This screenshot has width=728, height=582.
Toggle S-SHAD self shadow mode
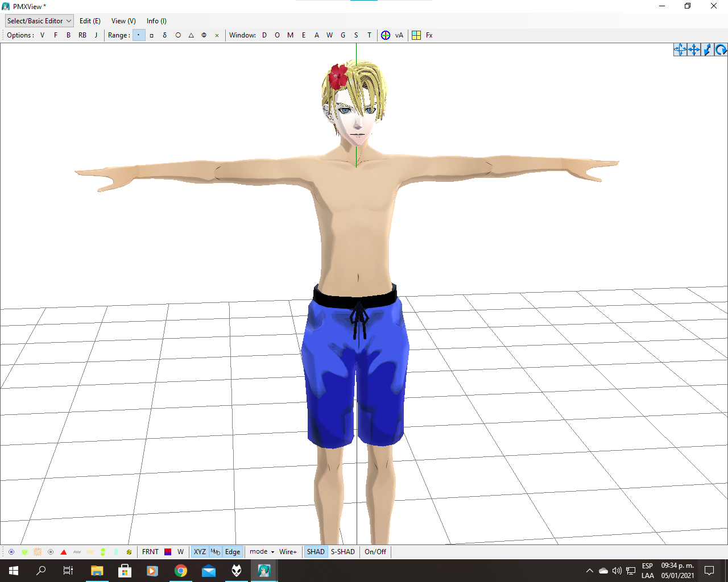(343, 552)
